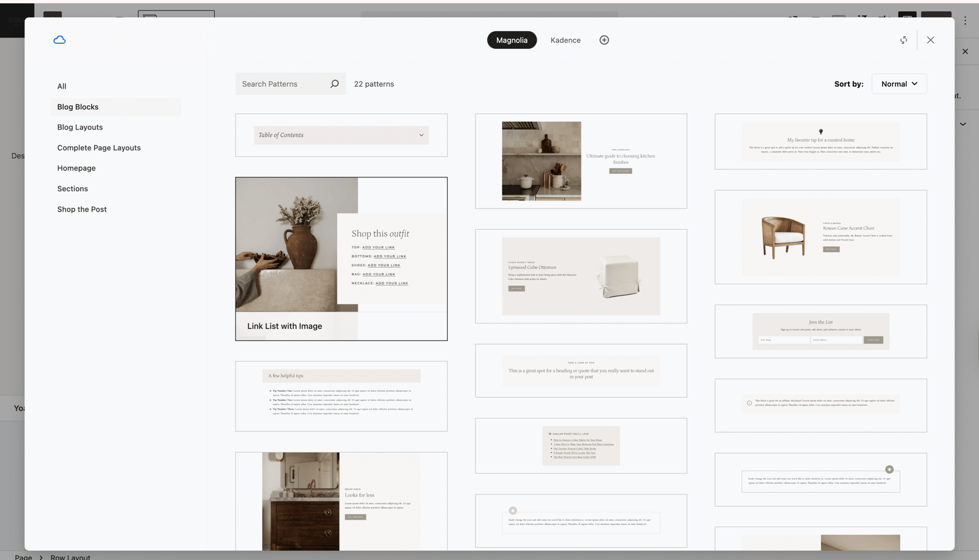Open Complete Page Layouts category
979x560 pixels.
click(x=99, y=148)
